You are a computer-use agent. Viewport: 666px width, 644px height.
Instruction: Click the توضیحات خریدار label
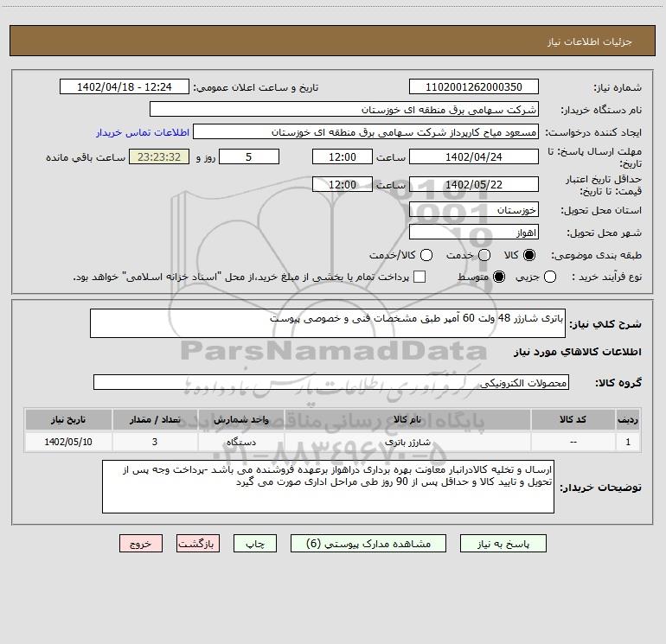600,488
